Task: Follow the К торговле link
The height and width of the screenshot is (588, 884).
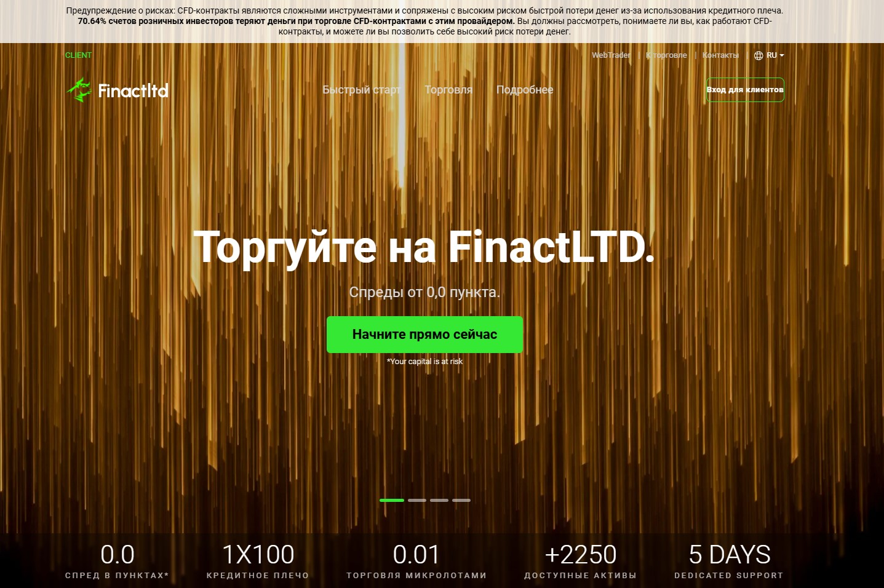Action: tap(666, 55)
